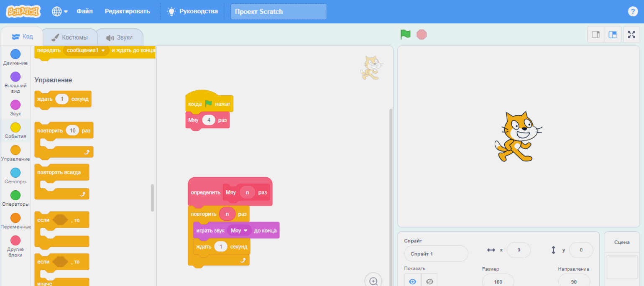Click the workspace vertical scrollbar
This screenshot has height=286, width=644.
click(x=391, y=197)
